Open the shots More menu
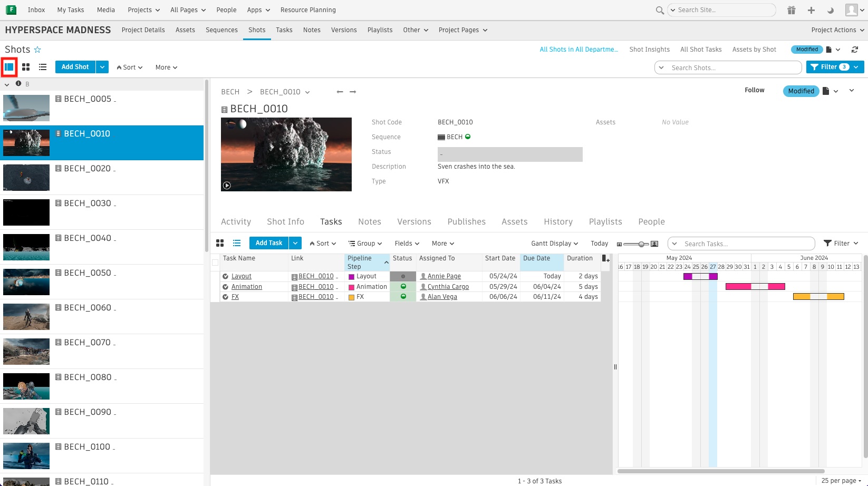 (x=166, y=67)
